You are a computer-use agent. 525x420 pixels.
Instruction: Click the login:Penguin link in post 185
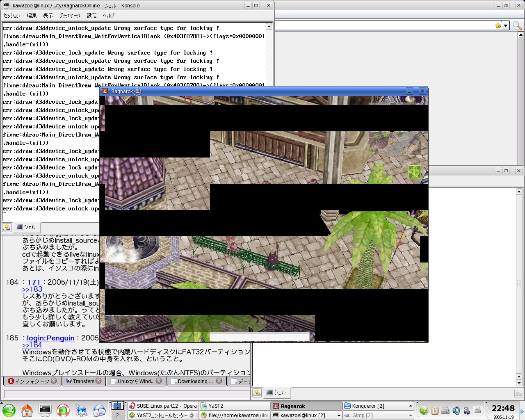pos(50,338)
